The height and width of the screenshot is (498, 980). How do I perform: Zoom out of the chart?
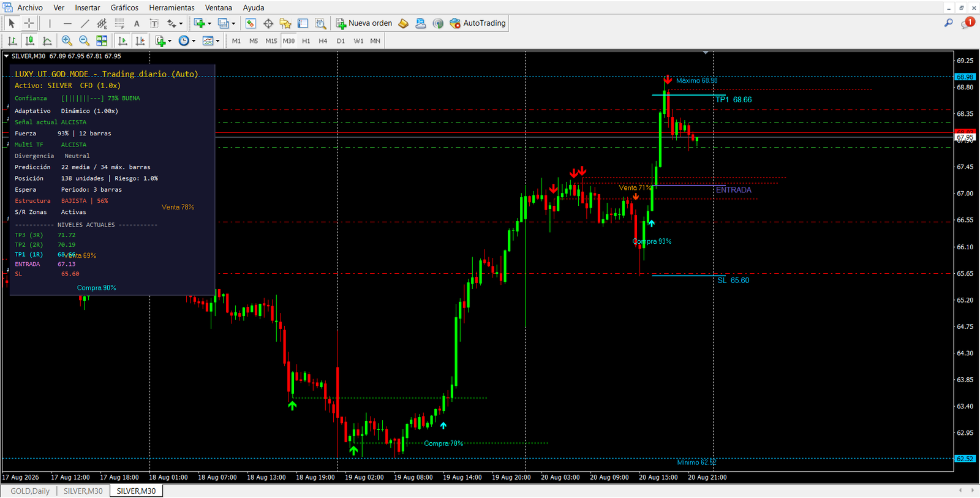coord(84,40)
